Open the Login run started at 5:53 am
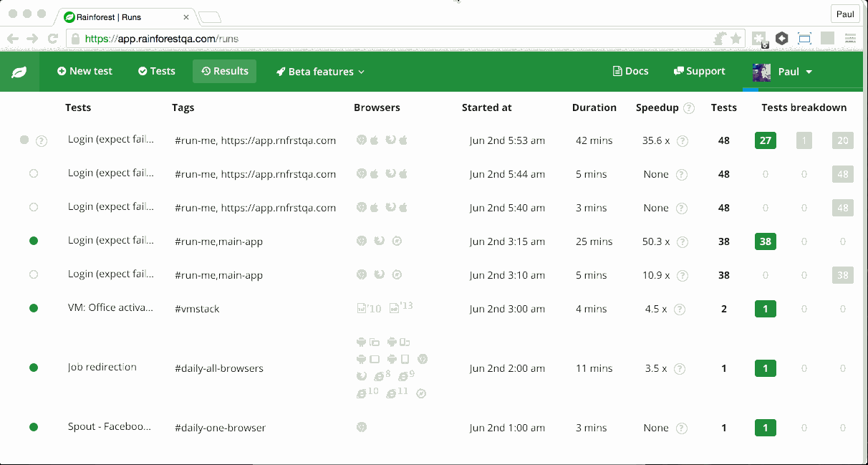The height and width of the screenshot is (465, 868). click(111, 140)
